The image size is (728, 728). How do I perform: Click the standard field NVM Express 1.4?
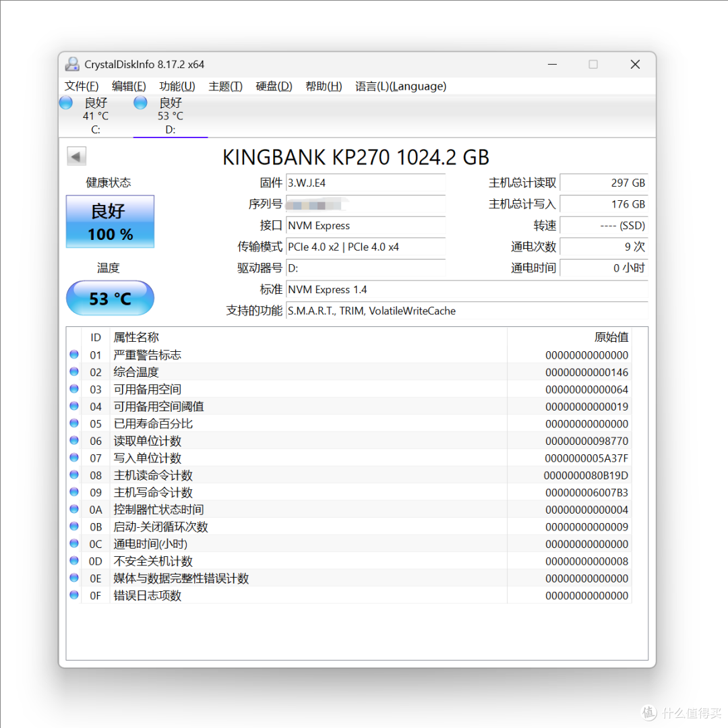467,290
